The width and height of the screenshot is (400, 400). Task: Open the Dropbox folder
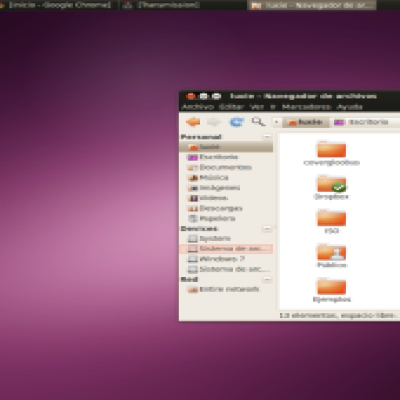[332, 187]
